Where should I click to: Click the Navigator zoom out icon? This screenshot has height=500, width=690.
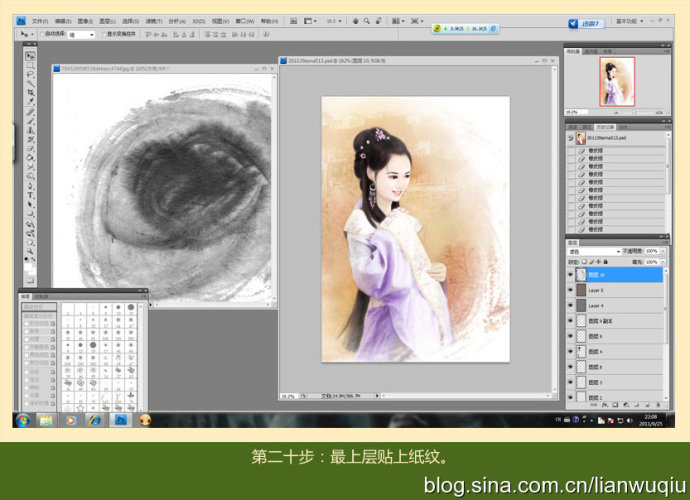pos(616,113)
